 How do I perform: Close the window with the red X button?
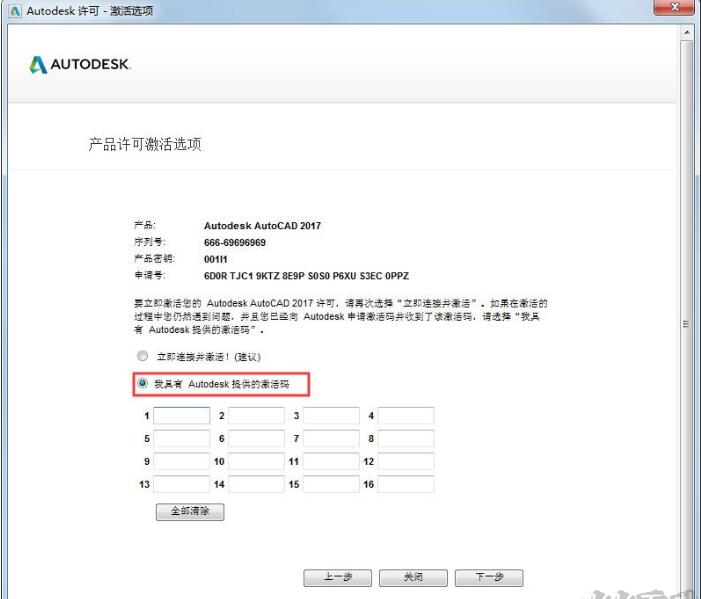675,7
